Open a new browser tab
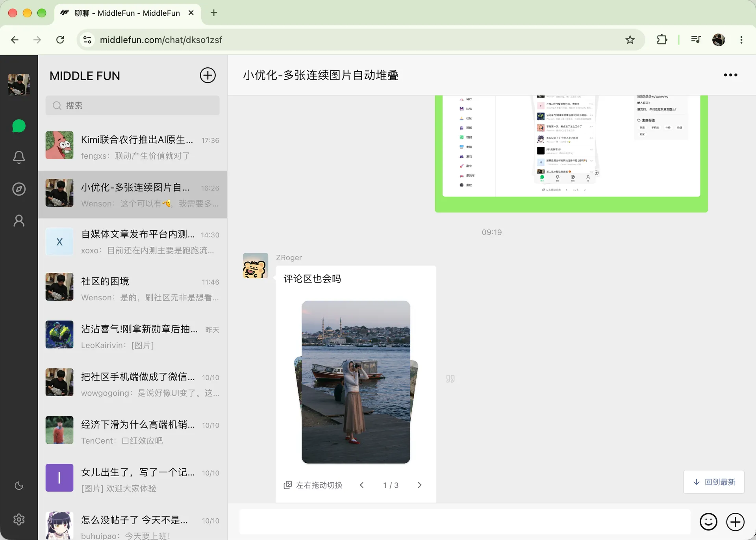The width and height of the screenshot is (756, 540). tap(213, 13)
